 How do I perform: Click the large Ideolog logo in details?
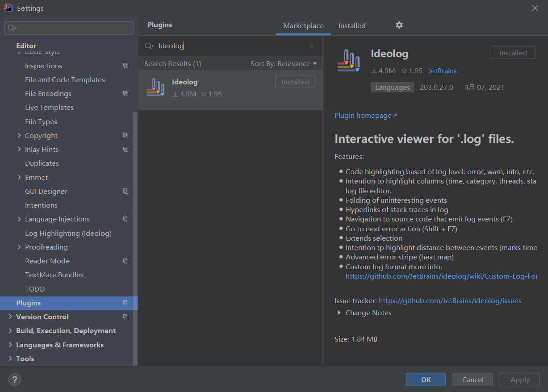coord(349,61)
